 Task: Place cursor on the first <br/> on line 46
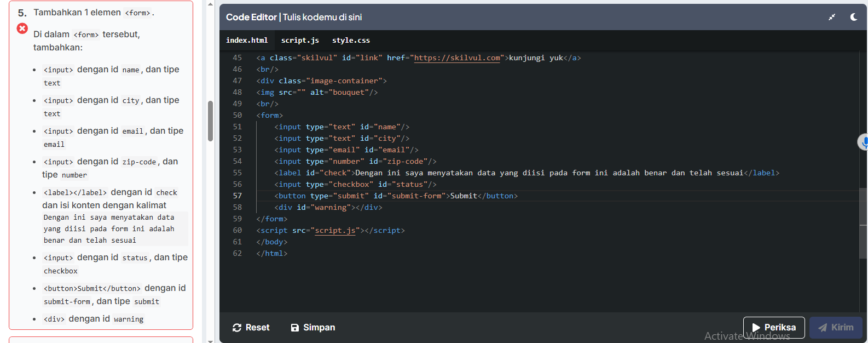pyautogui.click(x=268, y=69)
